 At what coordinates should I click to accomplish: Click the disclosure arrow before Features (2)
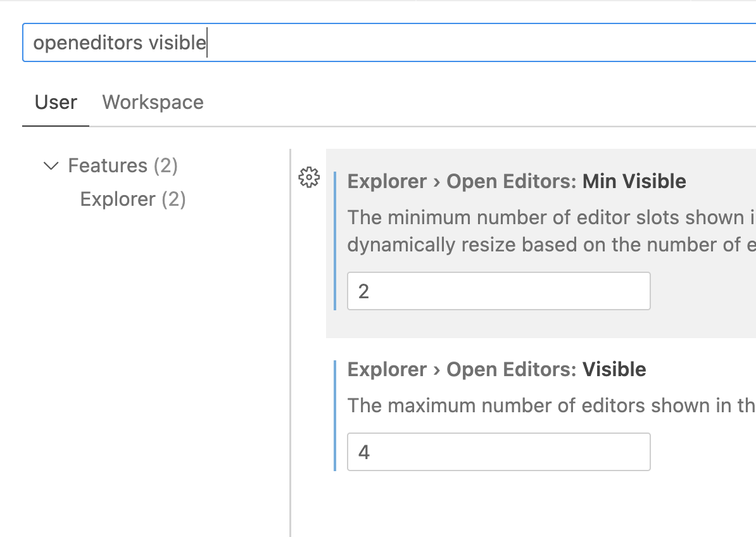[51, 165]
